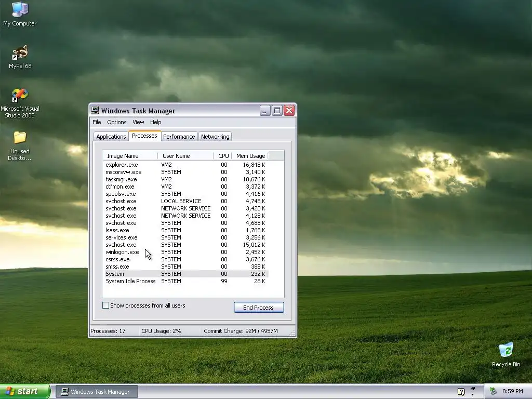Select System Idle Process row
532x399 pixels.
click(185, 281)
